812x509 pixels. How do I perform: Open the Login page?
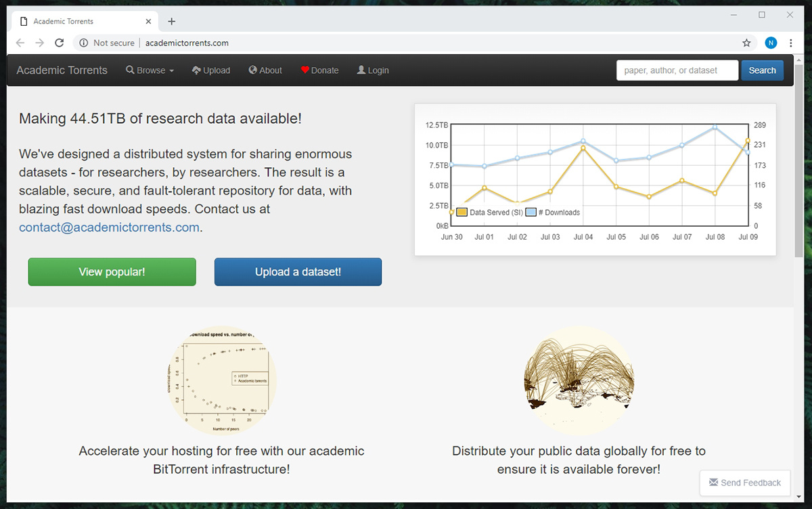coord(373,70)
